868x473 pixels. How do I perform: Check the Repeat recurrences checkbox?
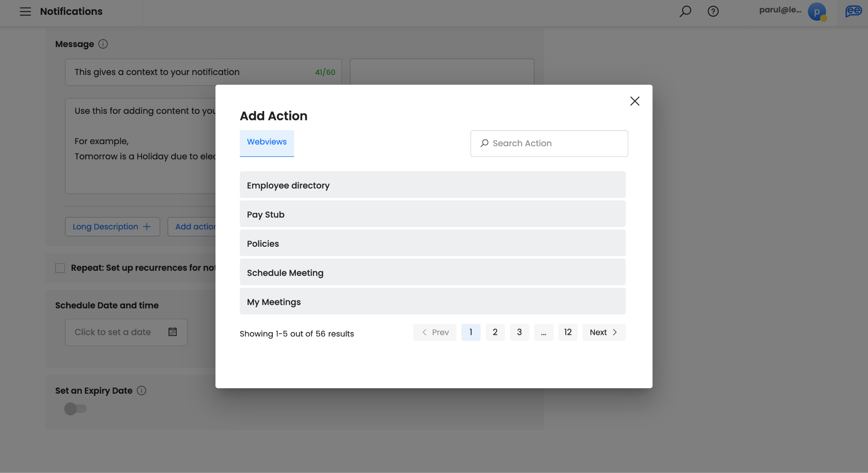[x=60, y=268]
